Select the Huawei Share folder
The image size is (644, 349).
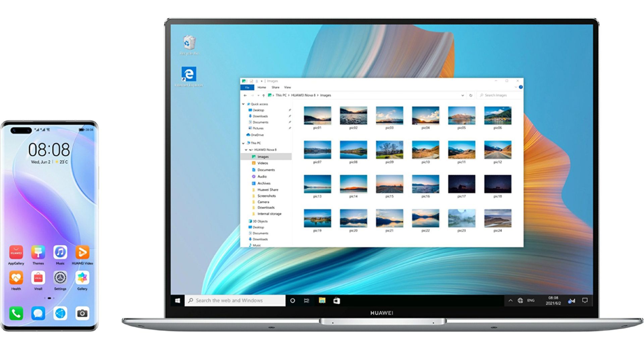click(x=265, y=190)
